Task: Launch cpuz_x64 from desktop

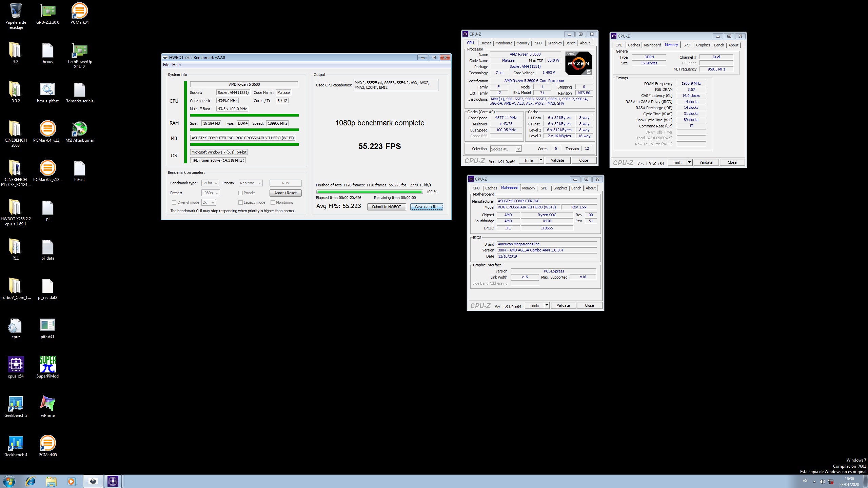Action: click(16, 367)
